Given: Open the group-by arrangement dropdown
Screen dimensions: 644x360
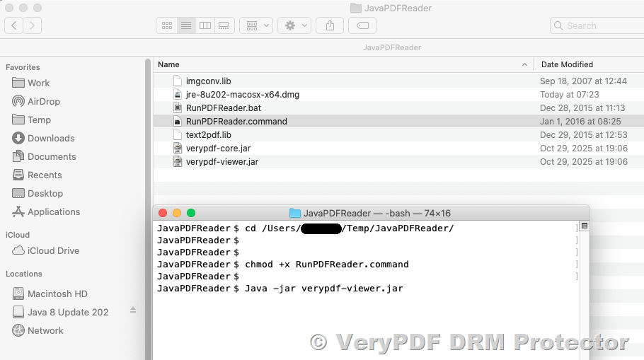Looking at the screenshot, I should coord(256,25).
